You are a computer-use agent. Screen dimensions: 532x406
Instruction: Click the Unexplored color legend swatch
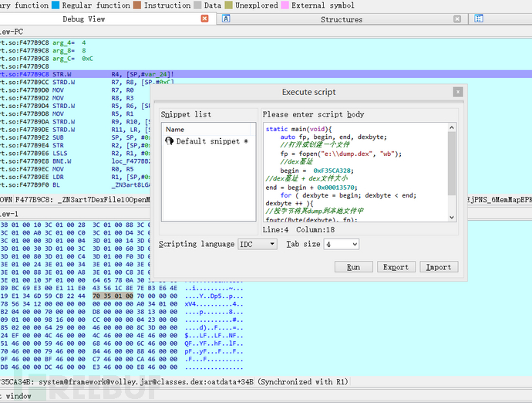click(229, 5)
